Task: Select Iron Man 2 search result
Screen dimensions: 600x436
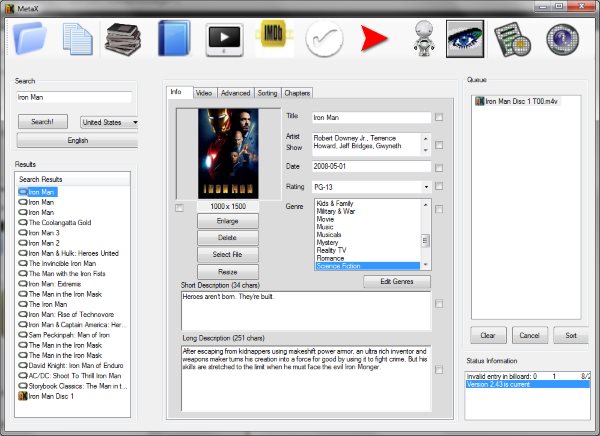Action: 39,243
